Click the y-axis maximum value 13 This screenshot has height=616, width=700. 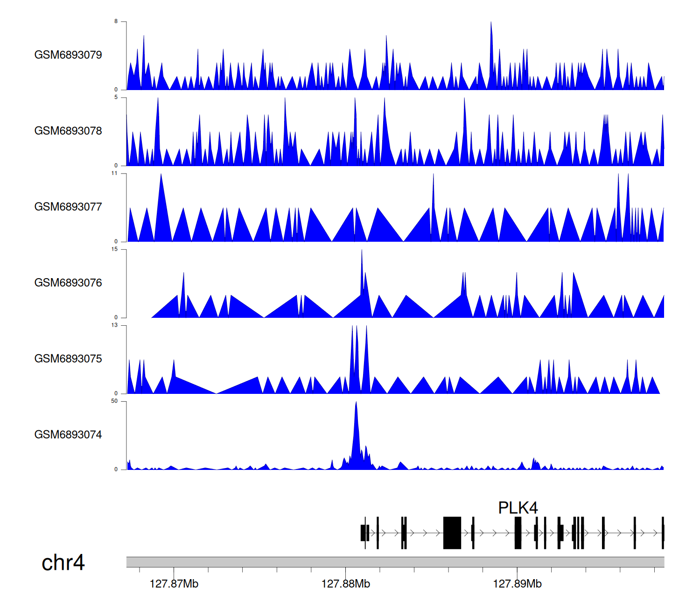pyautogui.click(x=114, y=325)
